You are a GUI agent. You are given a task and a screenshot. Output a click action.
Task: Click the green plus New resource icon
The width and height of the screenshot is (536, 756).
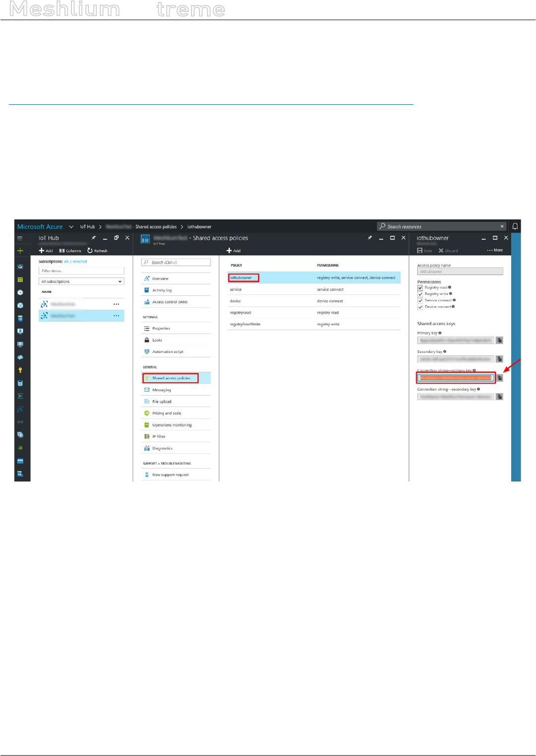[20, 251]
